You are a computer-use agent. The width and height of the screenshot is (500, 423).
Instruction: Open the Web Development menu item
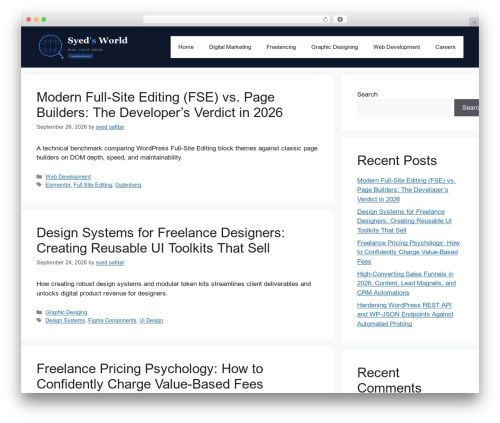(x=396, y=47)
